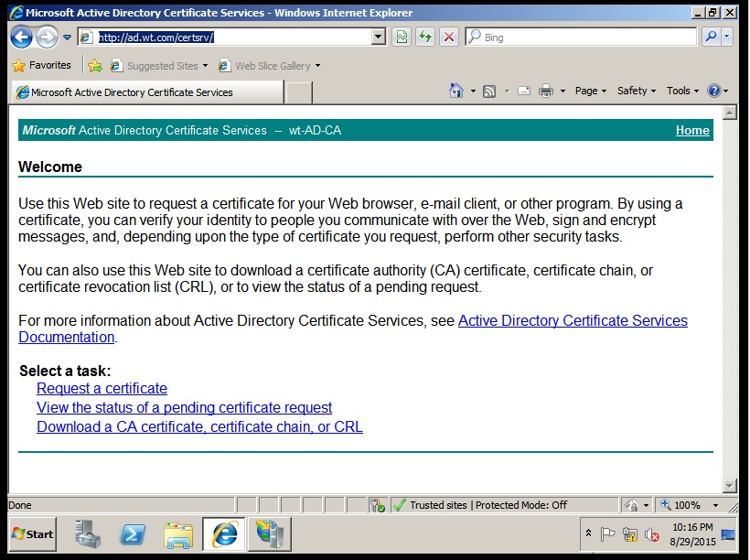
Task: Click the status bar add-ons manager icon
Action: pyautogui.click(x=378, y=505)
